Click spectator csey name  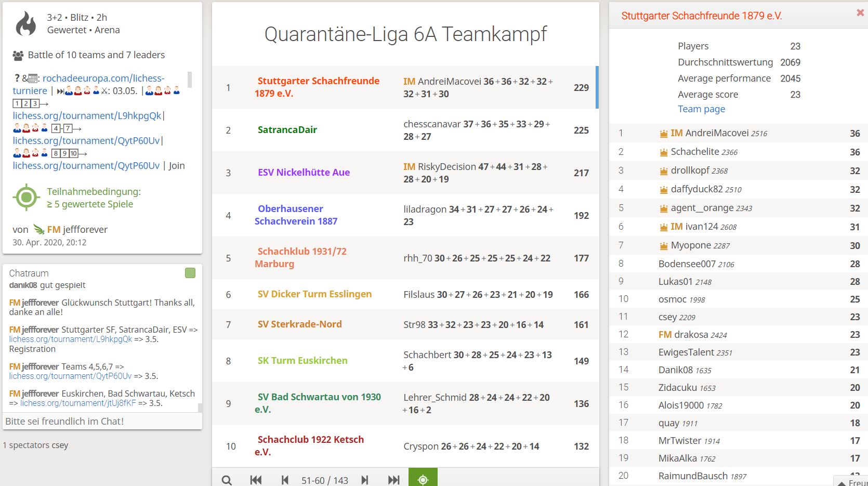60,445
